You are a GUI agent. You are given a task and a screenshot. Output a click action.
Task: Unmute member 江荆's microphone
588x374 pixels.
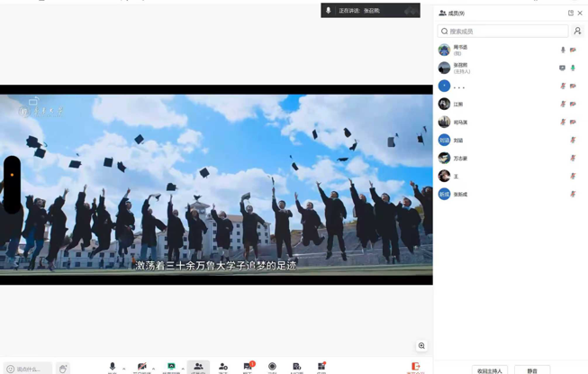[x=563, y=105]
